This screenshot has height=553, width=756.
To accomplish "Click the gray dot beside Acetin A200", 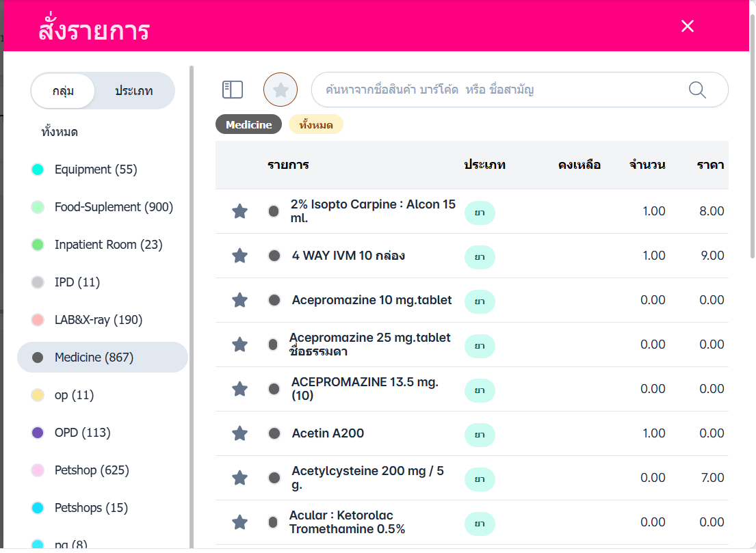I will [x=274, y=433].
